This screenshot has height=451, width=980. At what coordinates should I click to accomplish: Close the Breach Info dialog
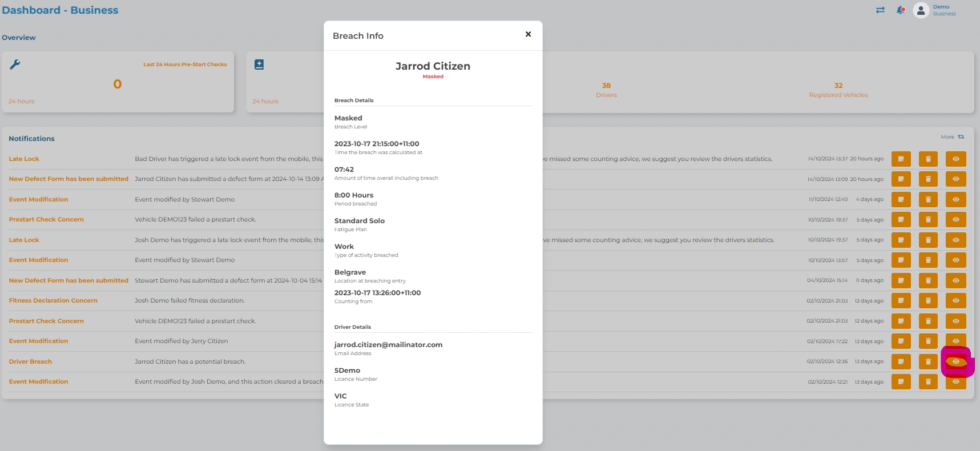coord(528,34)
